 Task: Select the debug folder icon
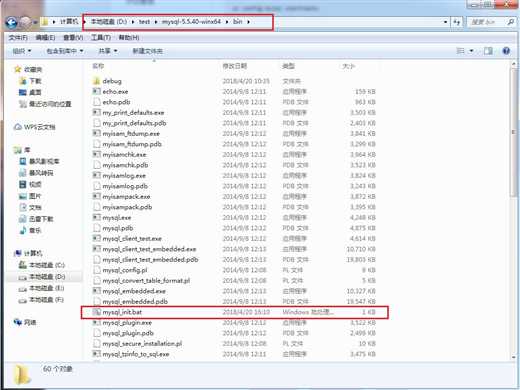coord(96,81)
